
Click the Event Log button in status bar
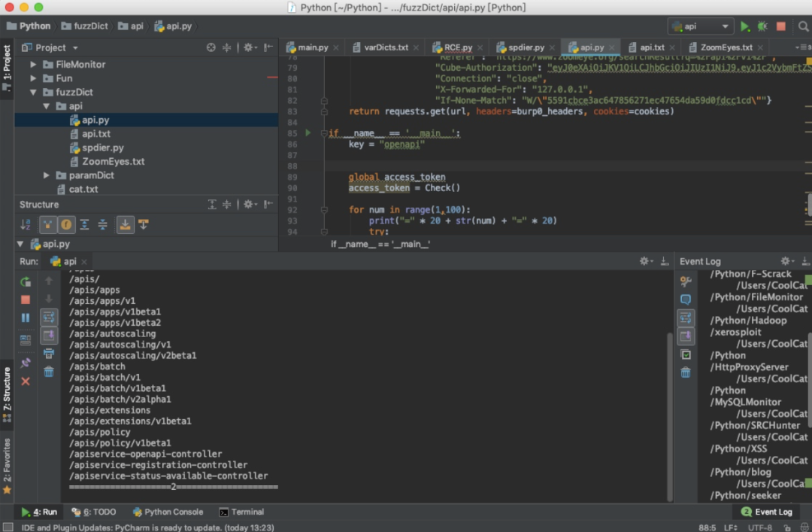[x=767, y=512]
